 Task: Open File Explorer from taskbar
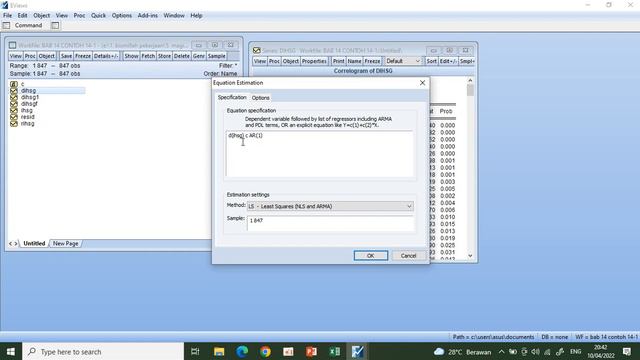[219, 351]
